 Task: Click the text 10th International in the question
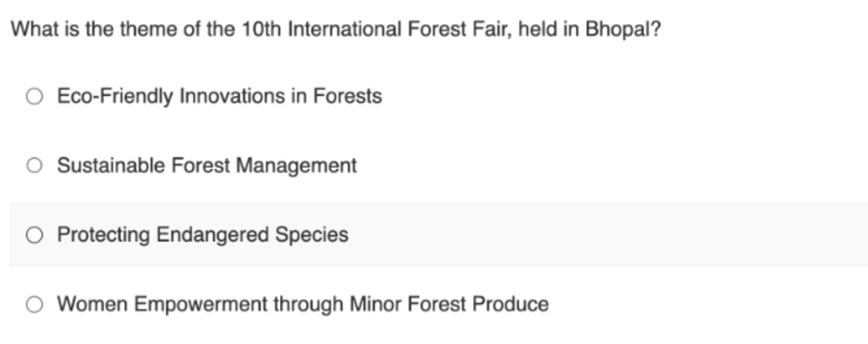tap(321, 29)
